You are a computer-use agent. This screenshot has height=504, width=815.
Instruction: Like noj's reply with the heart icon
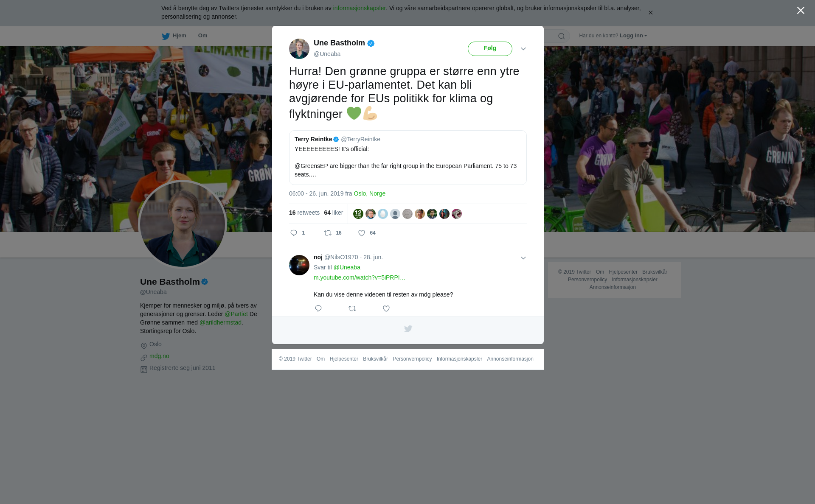(x=386, y=308)
